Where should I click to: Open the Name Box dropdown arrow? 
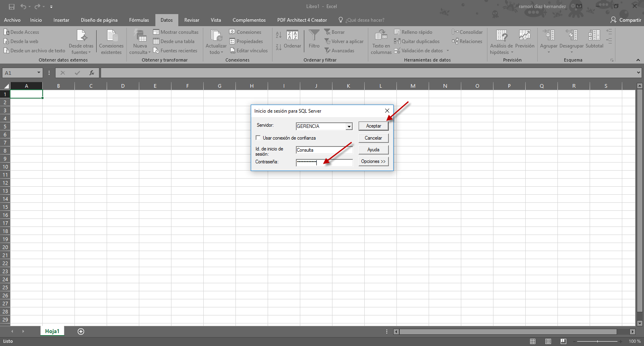39,73
